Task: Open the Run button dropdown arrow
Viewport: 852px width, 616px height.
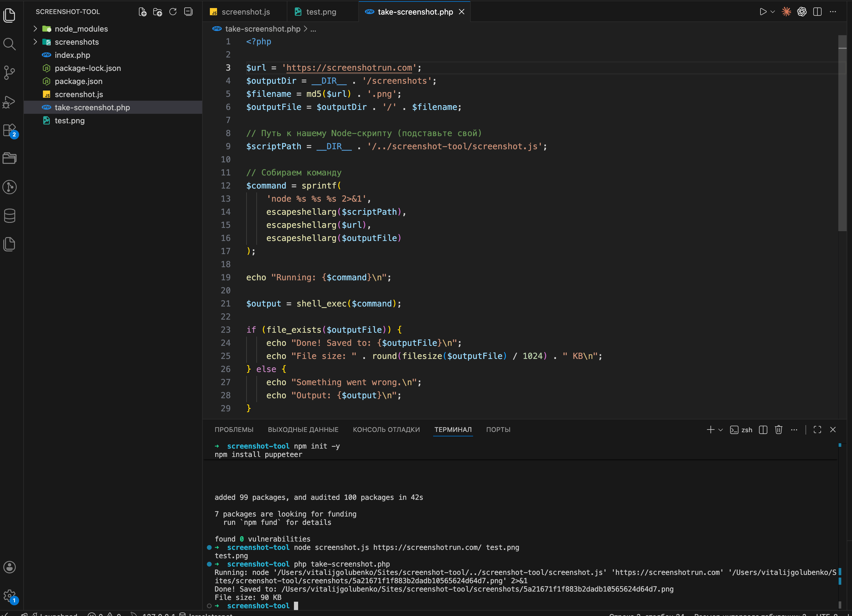Action: coord(772,12)
